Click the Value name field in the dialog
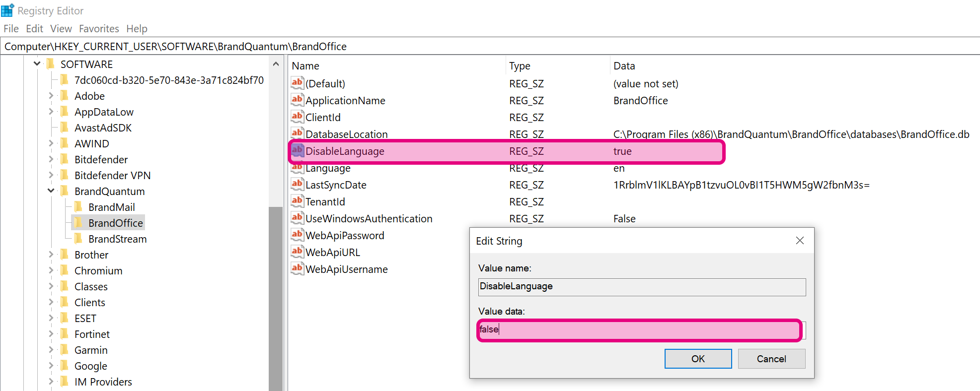 tap(642, 287)
